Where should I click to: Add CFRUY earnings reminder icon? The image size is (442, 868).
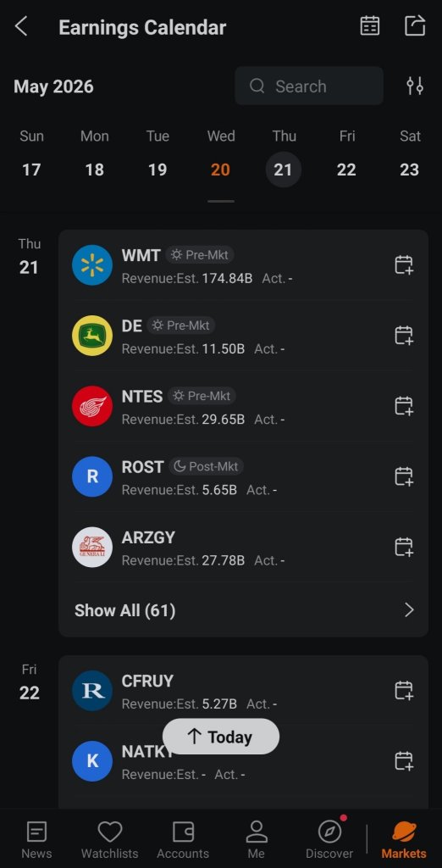pyautogui.click(x=404, y=690)
